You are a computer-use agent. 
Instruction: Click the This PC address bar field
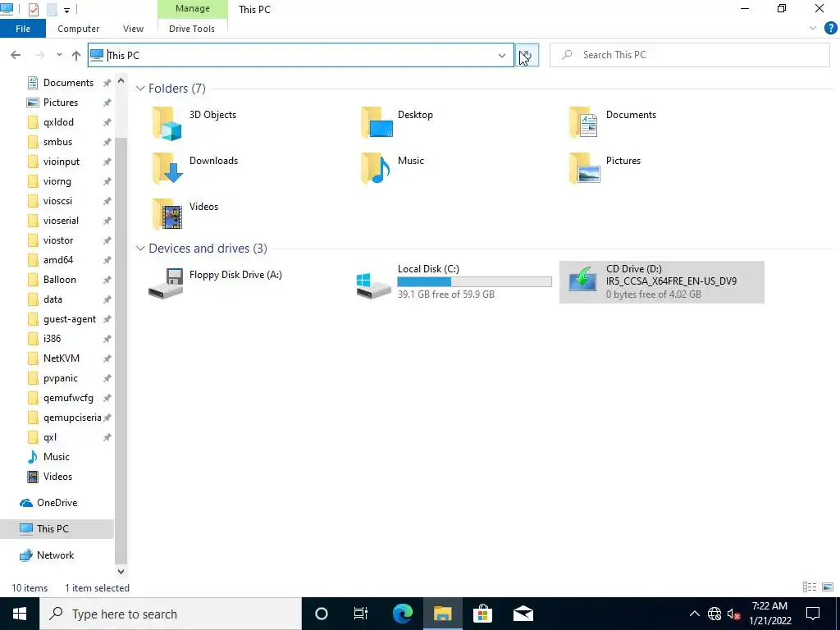[300, 55]
